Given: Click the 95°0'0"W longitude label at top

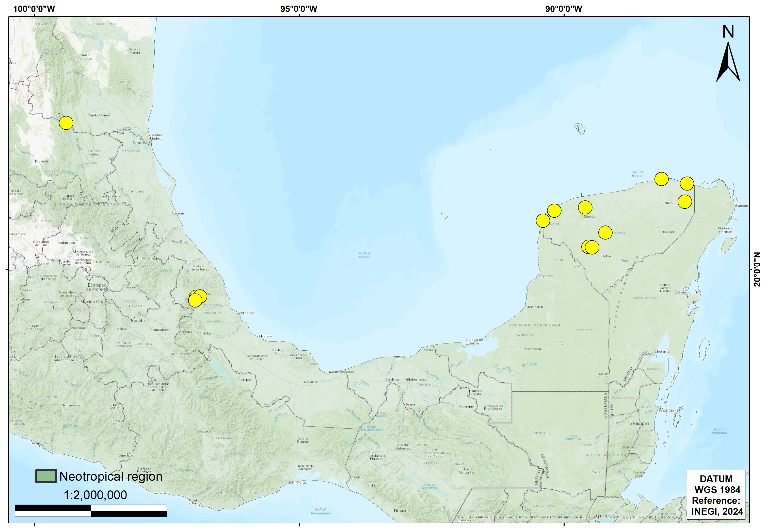Looking at the screenshot, I should point(299,9).
